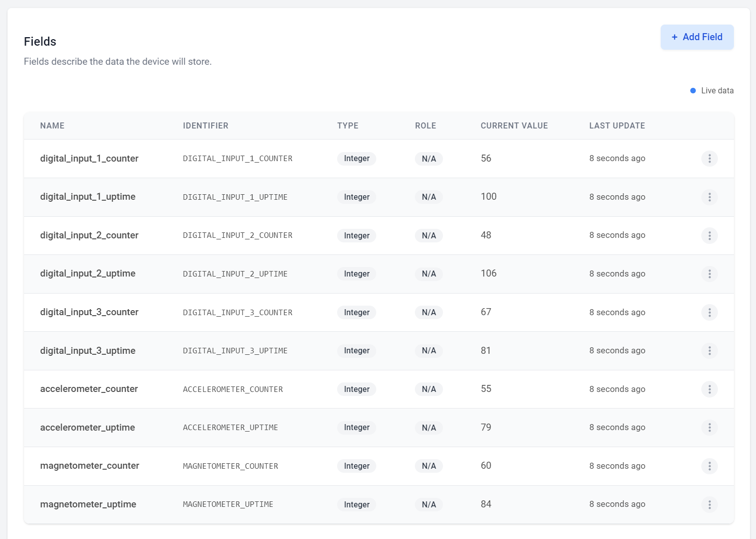Click the Add Field button
The image size is (756, 539).
coord(697,37)
